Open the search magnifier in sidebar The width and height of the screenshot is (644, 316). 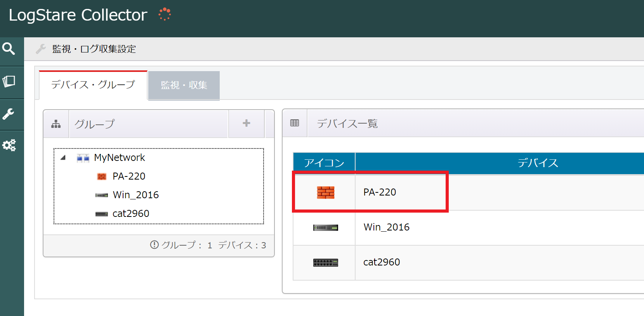pos(9,49)
